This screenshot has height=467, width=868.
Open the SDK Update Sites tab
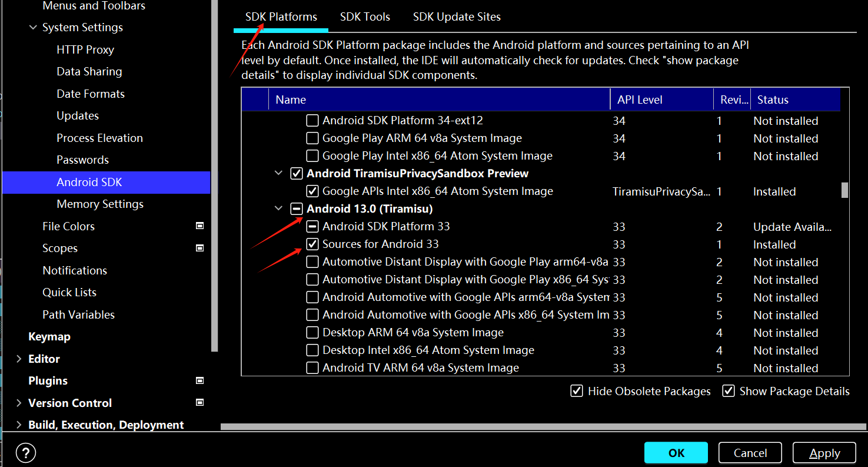(x=457, y=17)
